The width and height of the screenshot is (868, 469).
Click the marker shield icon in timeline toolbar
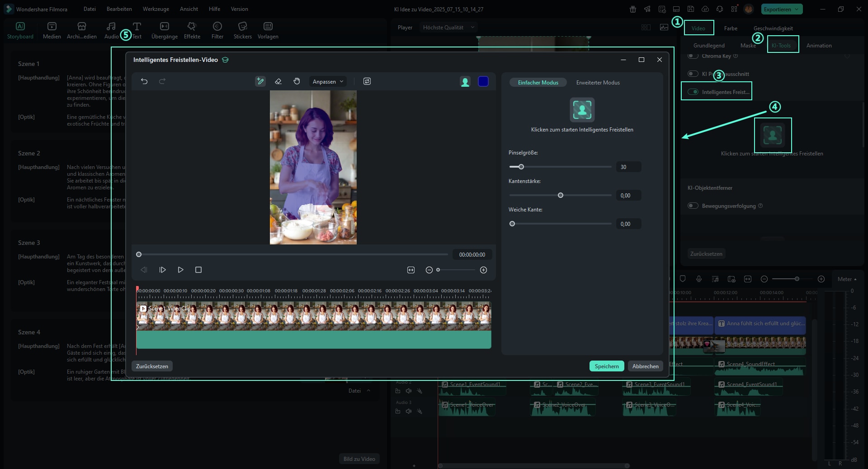tap(683, 279)
